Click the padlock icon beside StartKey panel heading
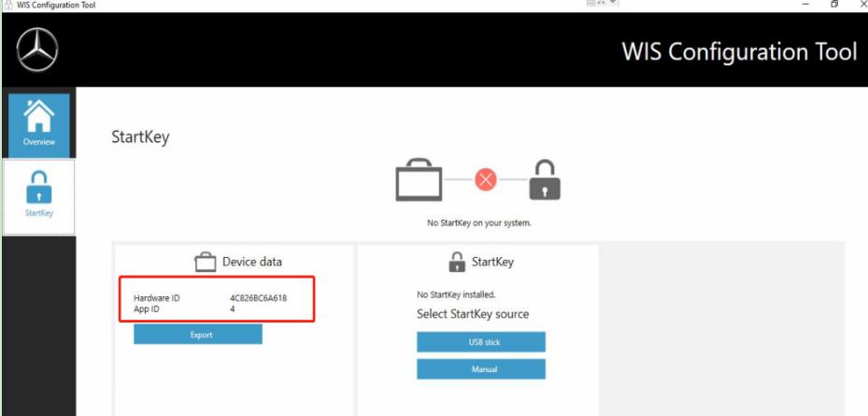 pos(457,262)
